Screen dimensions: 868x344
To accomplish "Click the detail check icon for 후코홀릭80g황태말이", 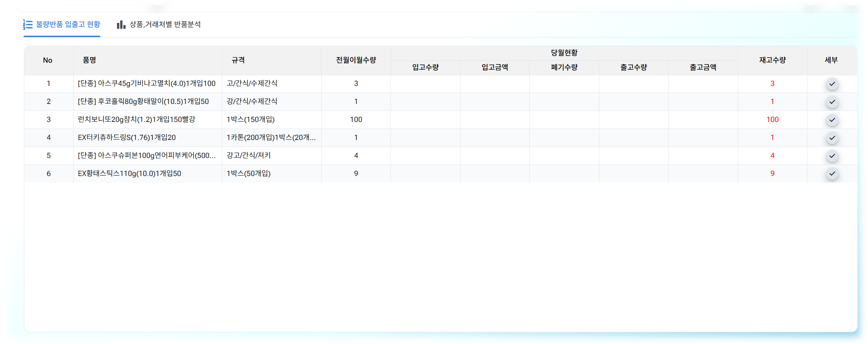I will click(832, 102).
